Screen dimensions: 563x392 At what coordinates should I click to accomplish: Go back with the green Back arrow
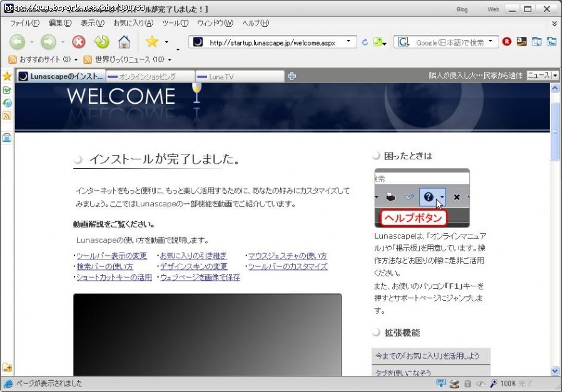pos(17,42)
